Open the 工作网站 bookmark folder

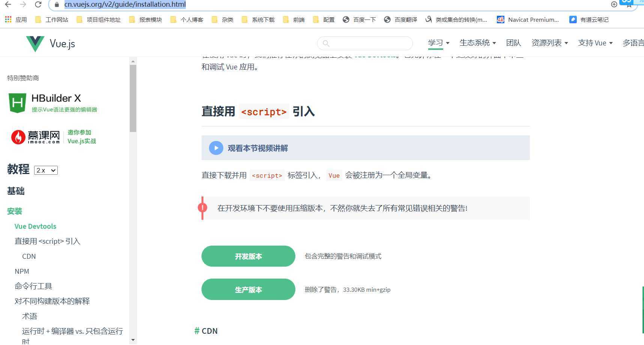click(51, 19)
